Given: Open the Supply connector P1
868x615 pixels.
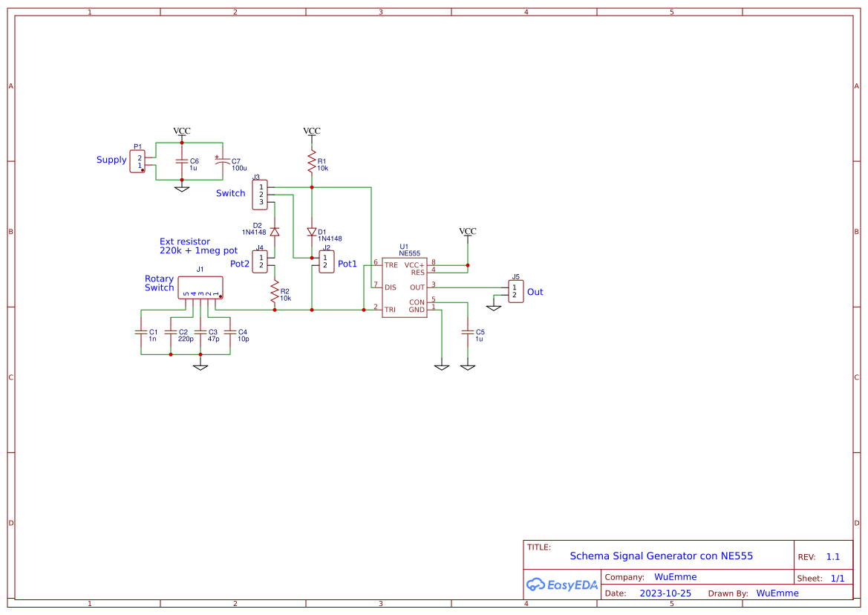Looking at the screenshot, I should [x=139, y=160].
